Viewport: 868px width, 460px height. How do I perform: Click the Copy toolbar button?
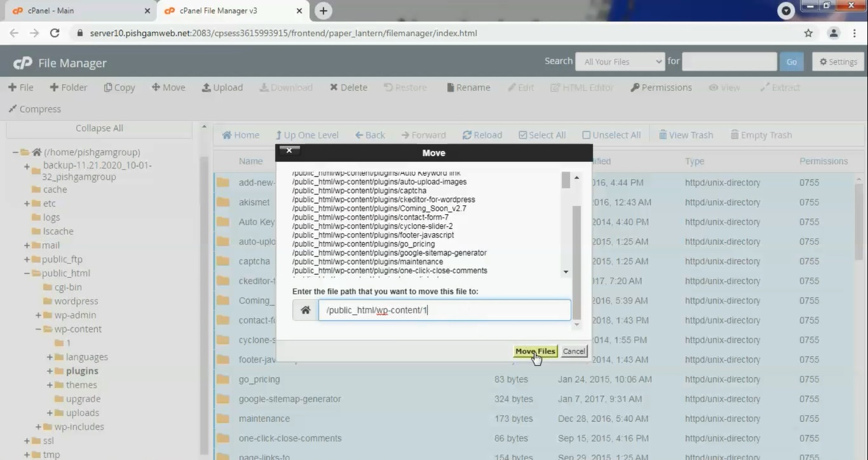pos(119,87)
